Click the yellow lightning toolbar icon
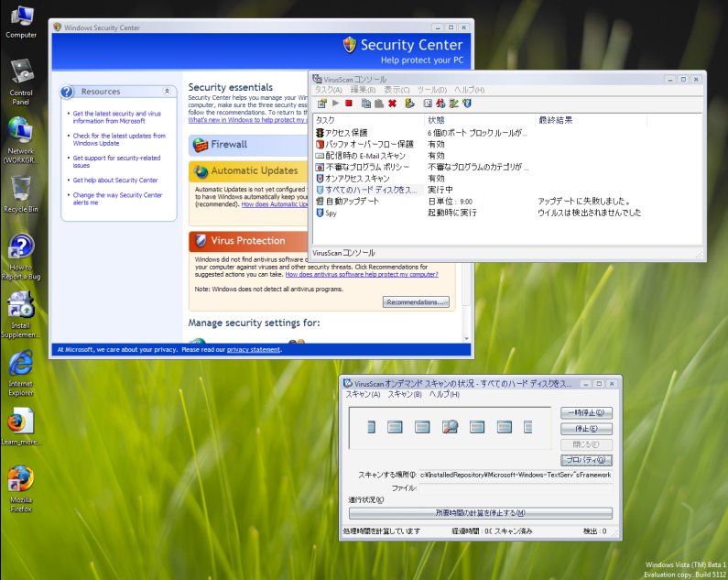 [409, 104]
